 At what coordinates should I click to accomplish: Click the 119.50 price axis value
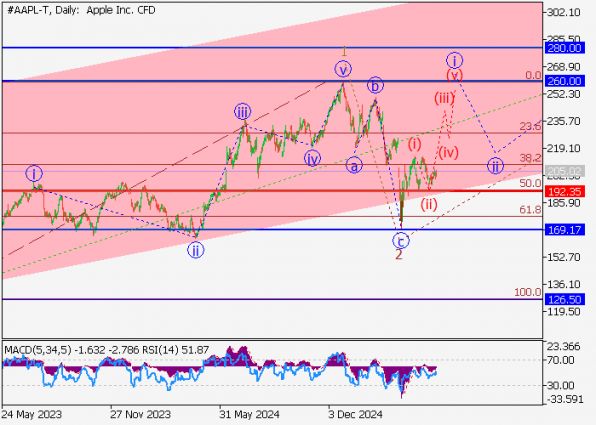[x=563, y=312]
